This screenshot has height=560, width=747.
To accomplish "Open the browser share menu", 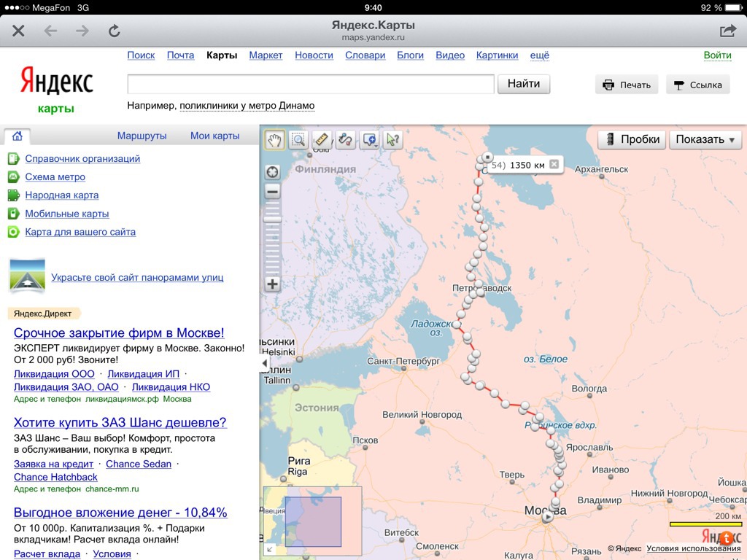I will 728,31.
